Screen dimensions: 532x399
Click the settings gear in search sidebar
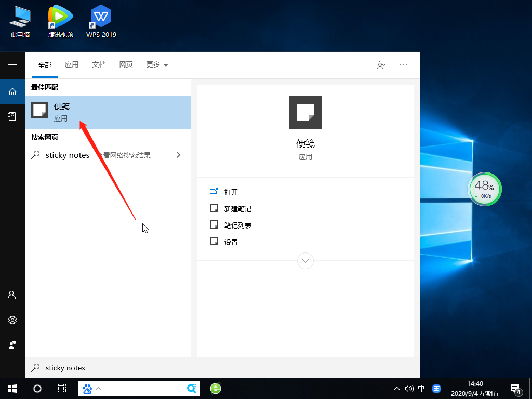12,320
